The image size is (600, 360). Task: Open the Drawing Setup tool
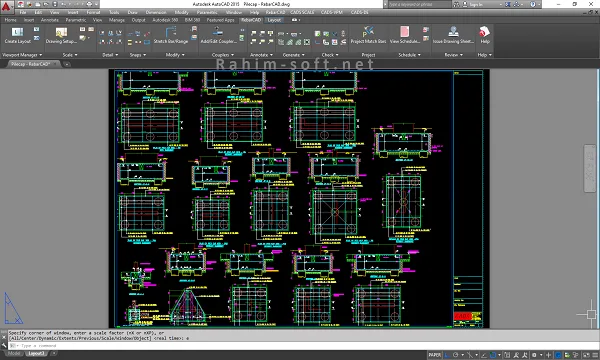pyautogui.click(x=61, y=35)
